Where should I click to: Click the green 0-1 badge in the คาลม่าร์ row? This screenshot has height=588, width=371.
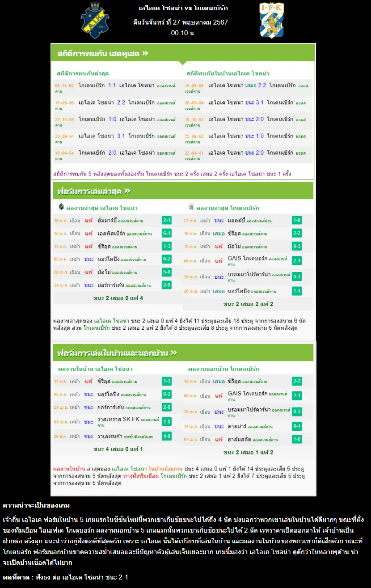(297, 426)
